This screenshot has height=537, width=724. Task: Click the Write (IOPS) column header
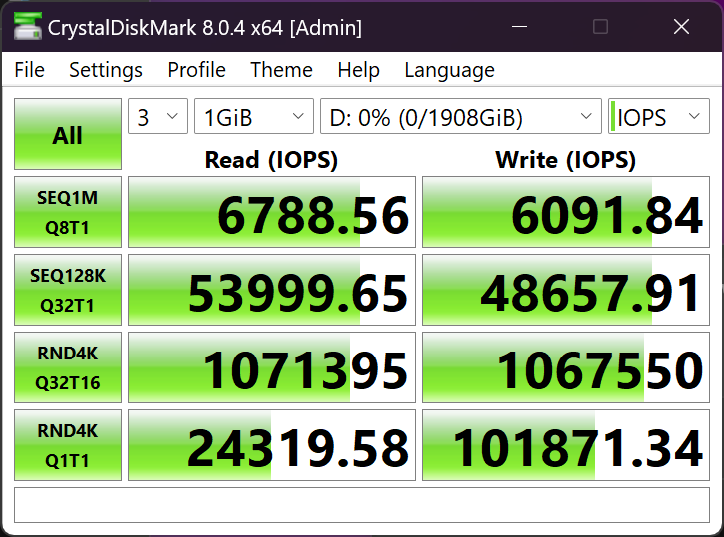(x=566, y=160)
